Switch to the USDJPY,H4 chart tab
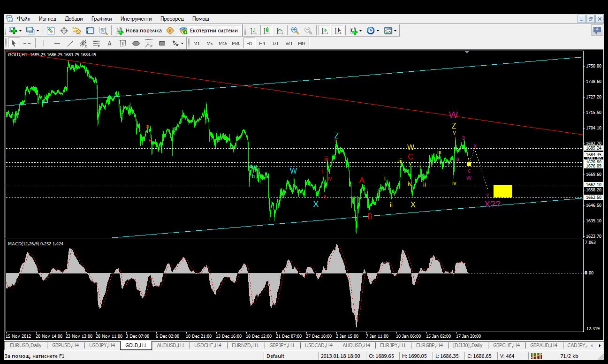The image size is (608, 364). pos(102,345)
